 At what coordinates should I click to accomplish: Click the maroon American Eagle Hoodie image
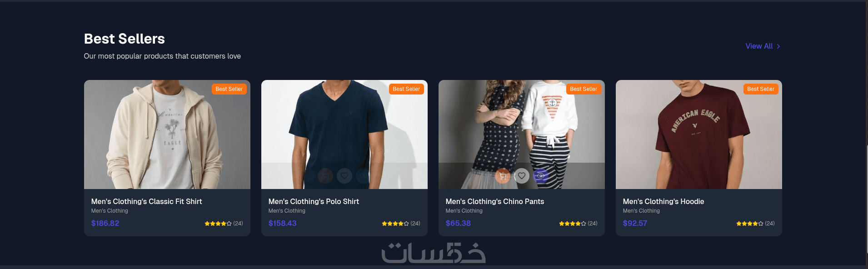click(699, 134)
